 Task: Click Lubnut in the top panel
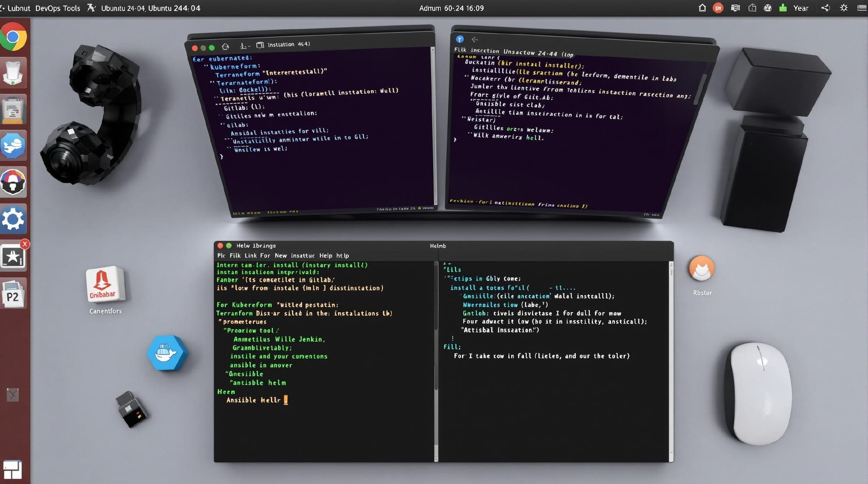coord(19,8)
